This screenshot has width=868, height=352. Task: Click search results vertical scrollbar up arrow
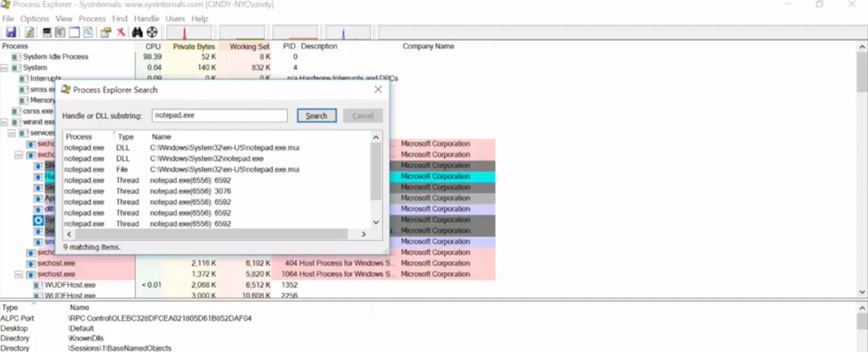pyautogui.click(x=376, y=137)
